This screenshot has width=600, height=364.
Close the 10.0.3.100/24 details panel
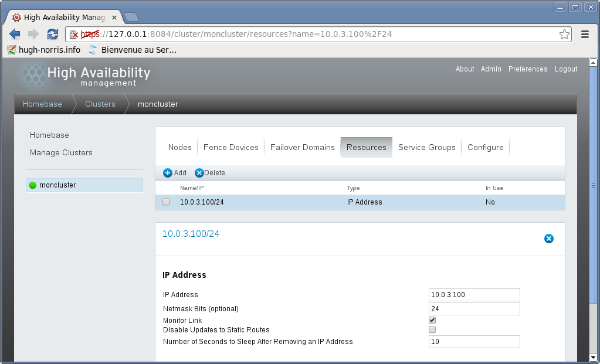549,239
